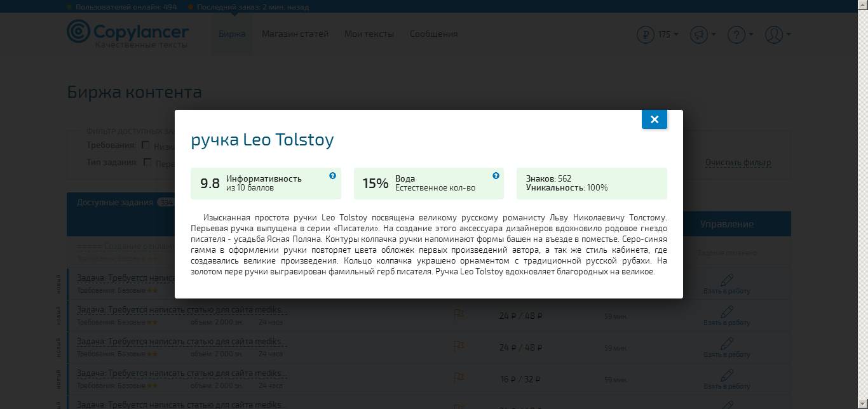The height and width of the screenshot is (409, 868).
Task: Click the 16 ₽ / 32 ₽ price
Action: (x=520, y=379)
